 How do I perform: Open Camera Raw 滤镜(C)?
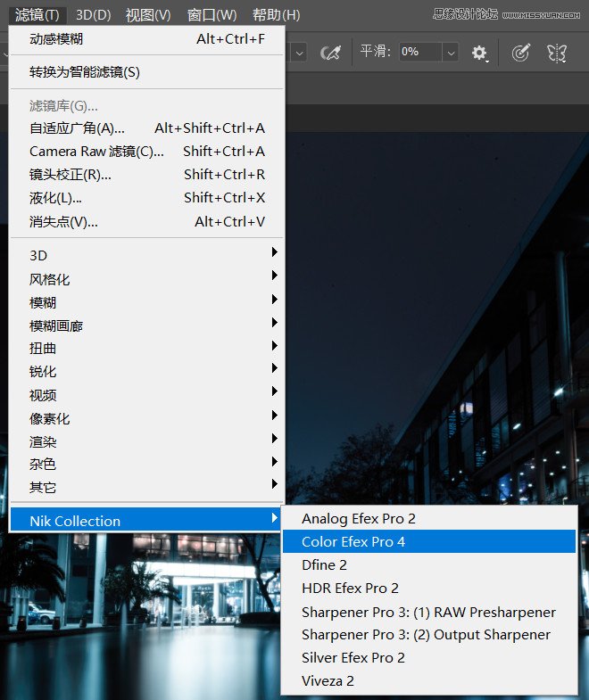pyautogui.click(x=147, y=152)
